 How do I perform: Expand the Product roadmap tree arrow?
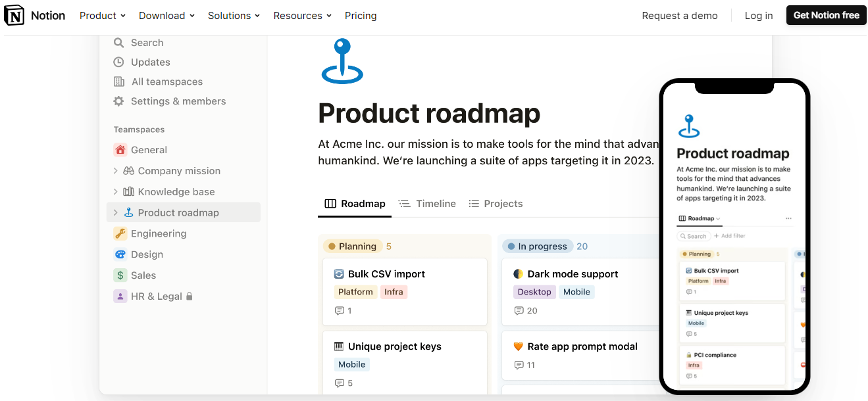click(x=116, y=212)
